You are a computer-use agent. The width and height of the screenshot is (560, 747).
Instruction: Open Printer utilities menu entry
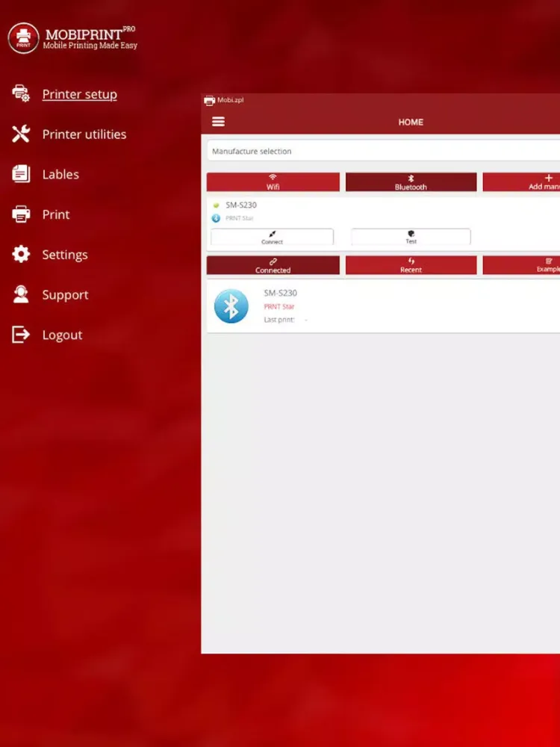click(84, 134)
